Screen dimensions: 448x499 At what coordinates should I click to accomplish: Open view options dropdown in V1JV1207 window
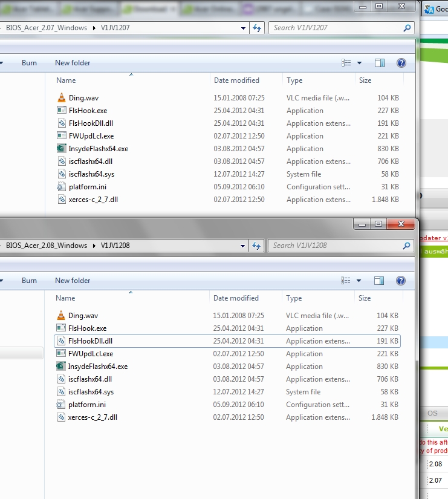pyautogui.click(x=359, y=63)
